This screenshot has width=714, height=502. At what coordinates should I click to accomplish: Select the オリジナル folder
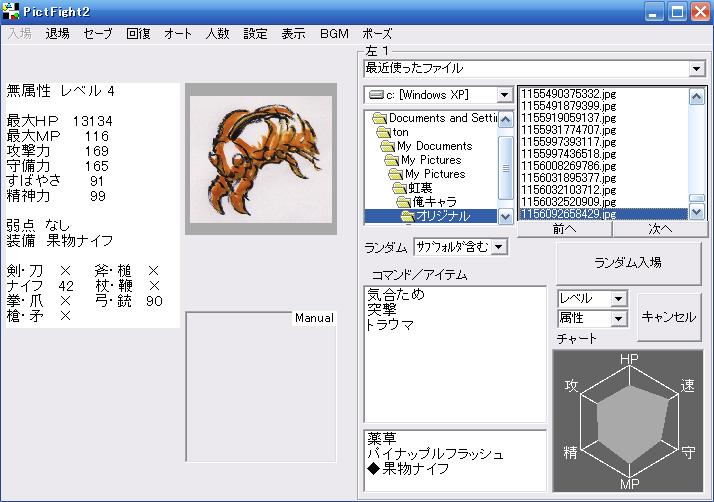point(431,215)
